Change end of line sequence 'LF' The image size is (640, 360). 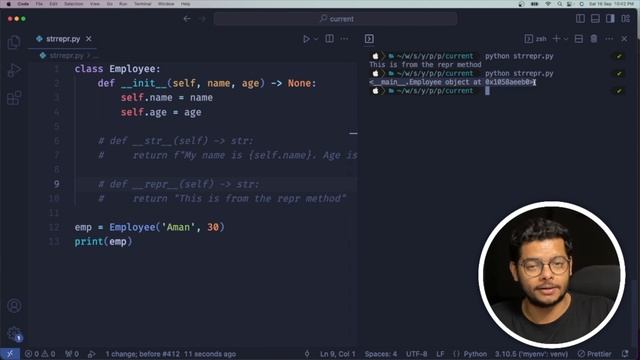click(440, 354)
